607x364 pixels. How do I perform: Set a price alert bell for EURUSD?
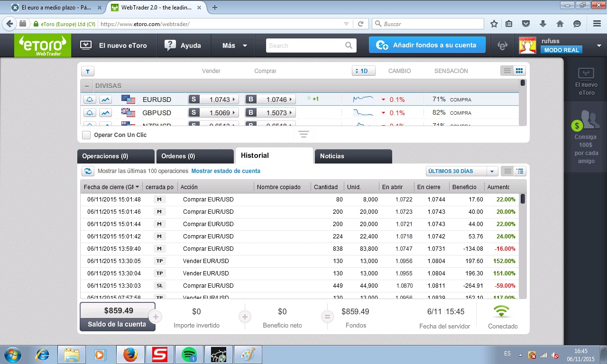click(x=90, y=100)
